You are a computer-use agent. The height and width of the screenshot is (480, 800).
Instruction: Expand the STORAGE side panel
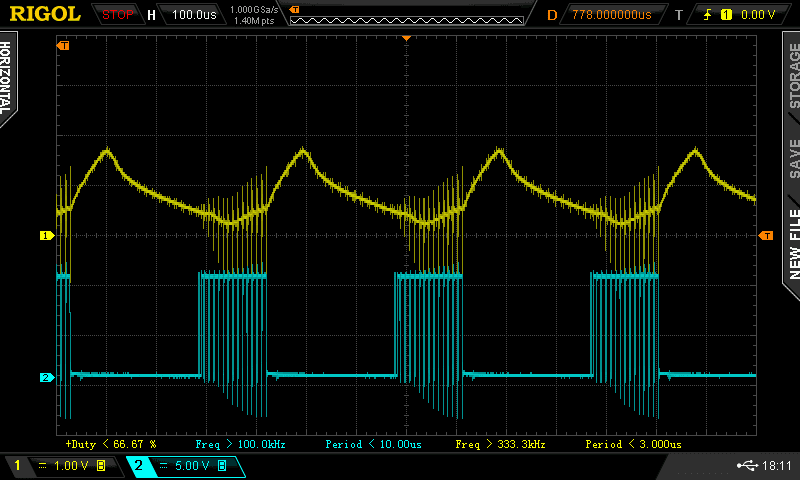[792, 75]
